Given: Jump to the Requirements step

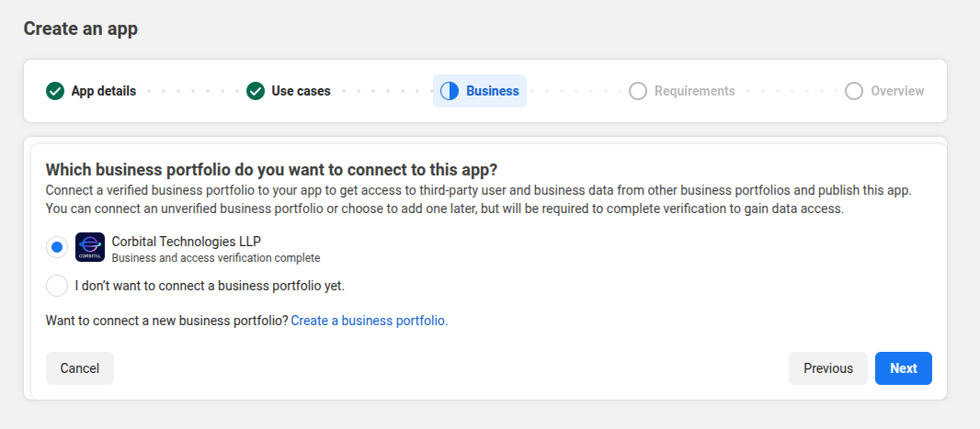Looking at the screenshot, I should pos(694,91).
